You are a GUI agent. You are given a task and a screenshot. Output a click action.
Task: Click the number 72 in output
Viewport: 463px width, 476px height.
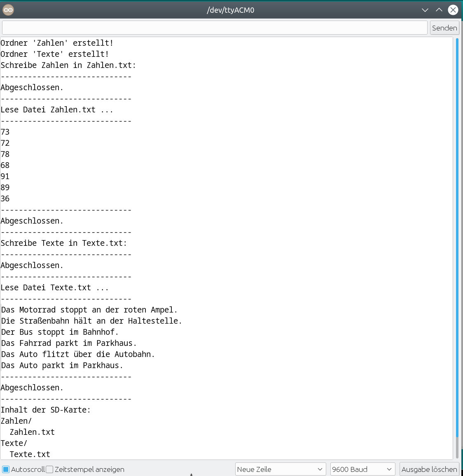click(5, 143)
